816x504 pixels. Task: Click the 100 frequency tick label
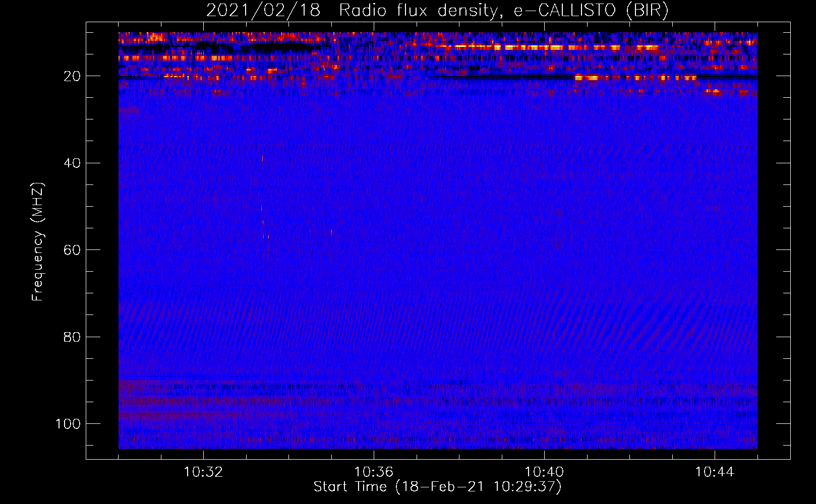pyautogui.click(x=68, y=424)
